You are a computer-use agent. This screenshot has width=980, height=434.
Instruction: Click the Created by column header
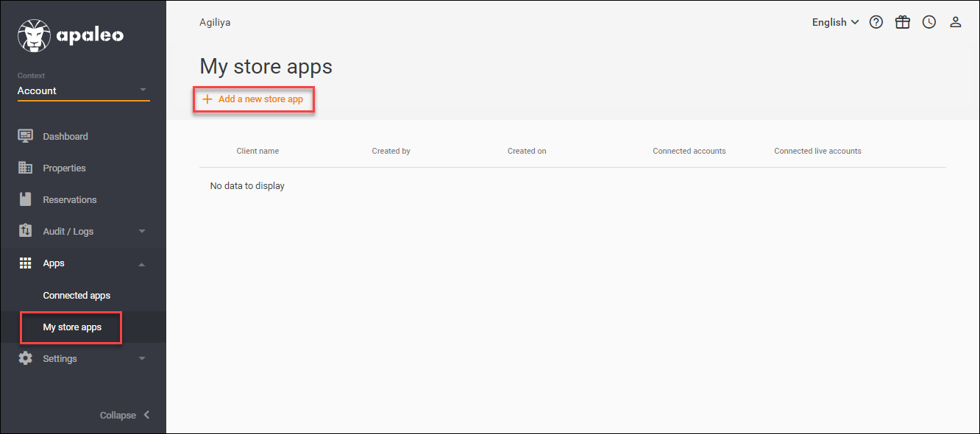[391, 151]
